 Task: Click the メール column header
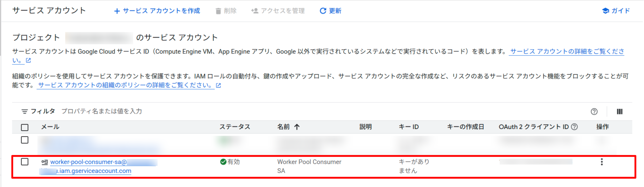coord(50,127)
